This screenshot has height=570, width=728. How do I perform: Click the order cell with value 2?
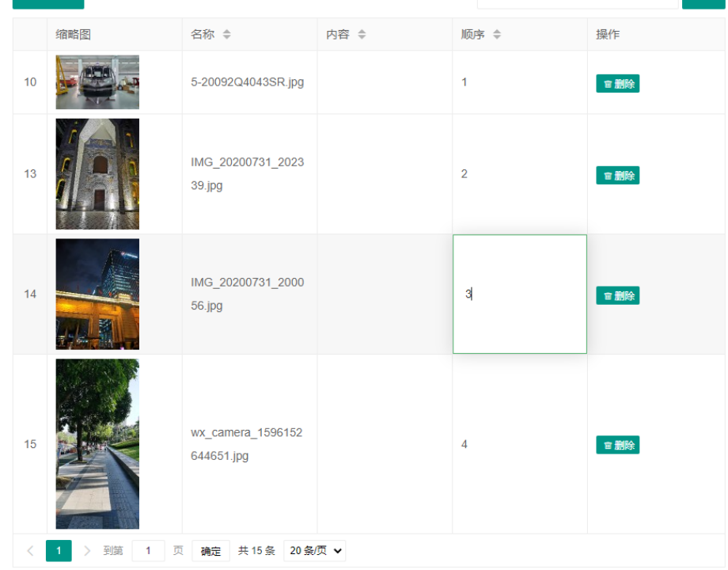coord(519,174)
